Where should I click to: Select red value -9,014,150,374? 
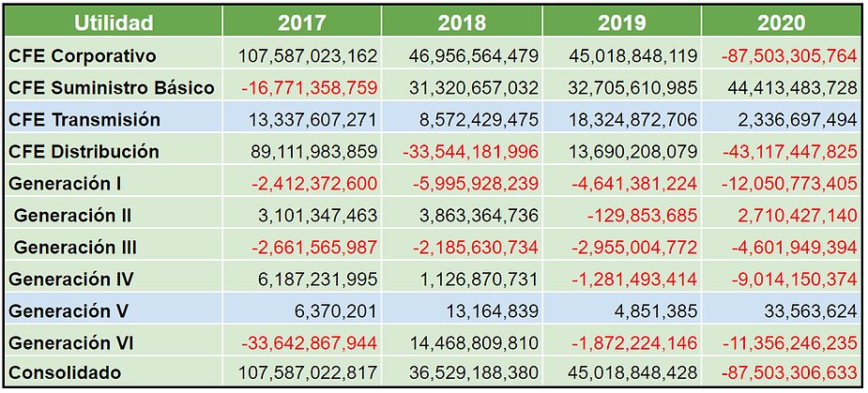796,280
